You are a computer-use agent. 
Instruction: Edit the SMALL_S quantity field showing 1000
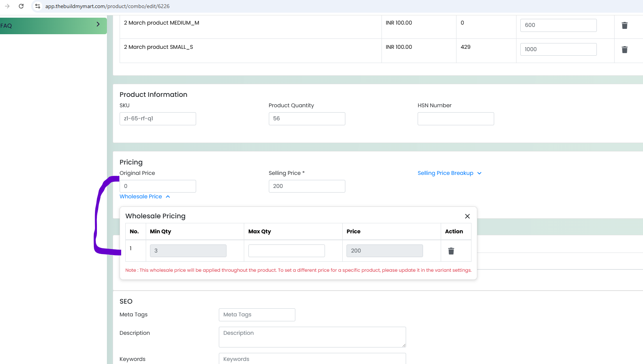[558, 50]
